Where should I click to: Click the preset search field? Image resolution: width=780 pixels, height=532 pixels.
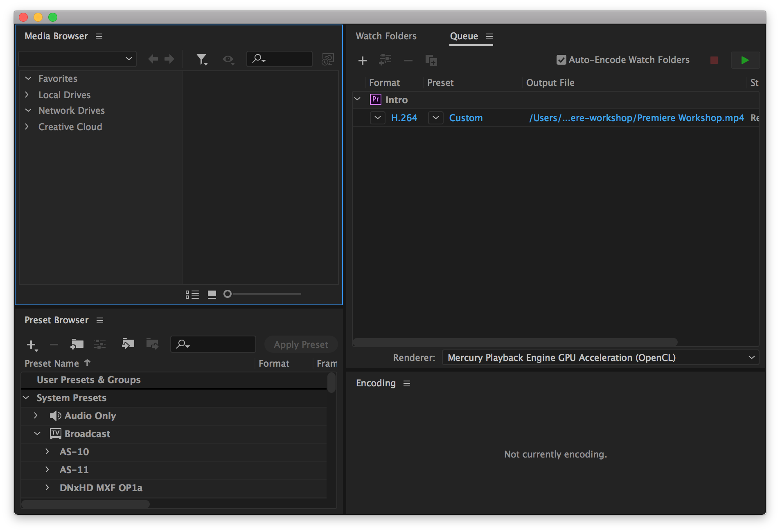[x=213, y=344]
